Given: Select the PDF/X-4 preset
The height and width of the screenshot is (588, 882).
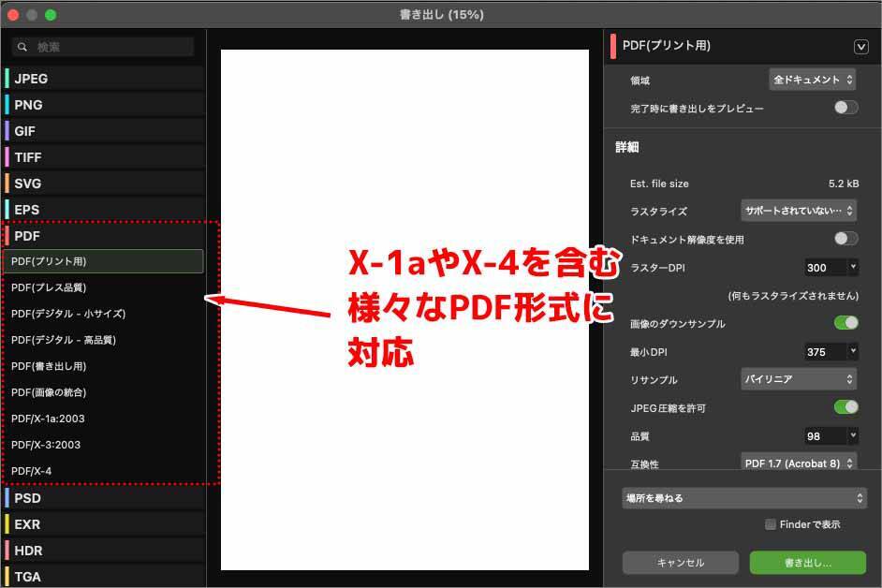Looking at the screenshot, I should coord(103,471).
